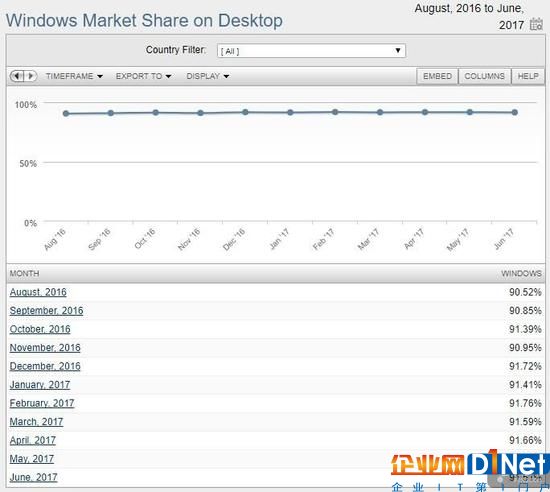This screenshot has width=550, height=492.
Task: Select the Dec '16 chart data point
Action: (x=245, y=112)
